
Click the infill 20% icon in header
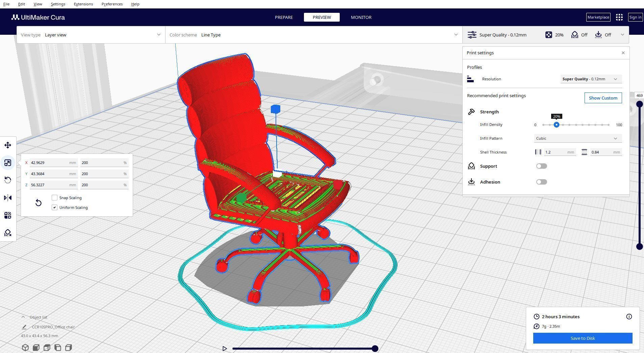tap(548, 35)
